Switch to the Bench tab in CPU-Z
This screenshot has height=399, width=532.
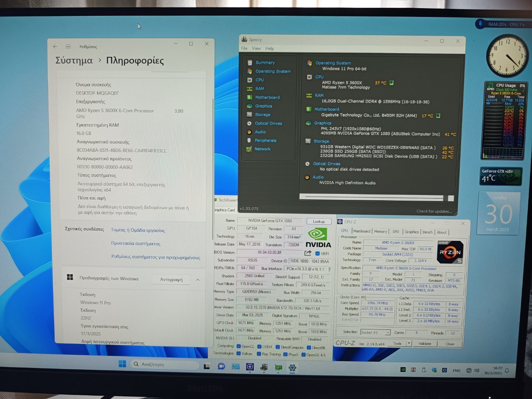tap(427, 232)
